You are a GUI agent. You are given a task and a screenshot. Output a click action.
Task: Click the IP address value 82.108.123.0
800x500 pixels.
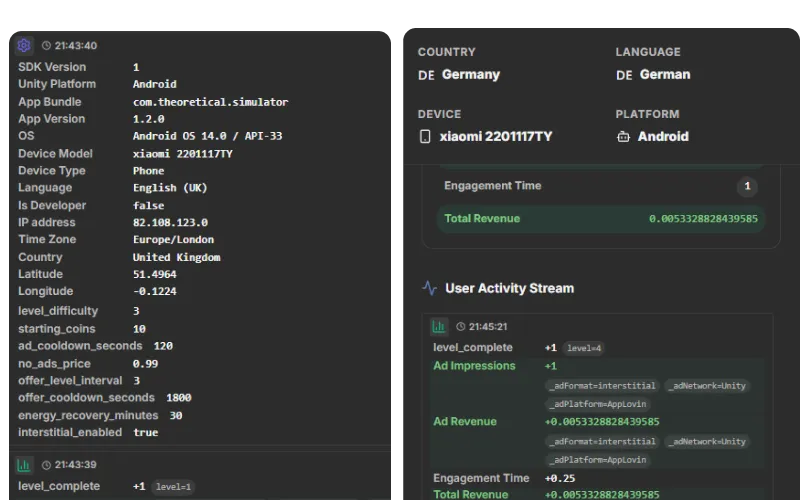[x=170, y=222]
